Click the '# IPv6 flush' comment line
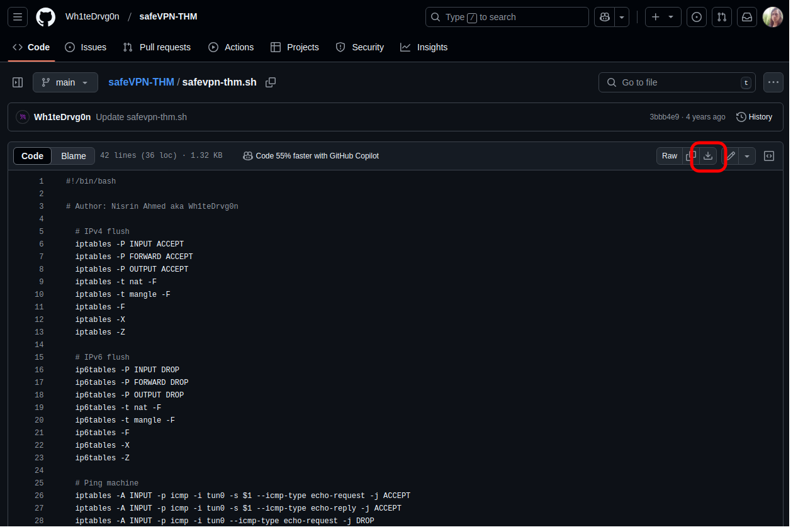This screenshot has width=798, height=532. click(x=103, y=357)
